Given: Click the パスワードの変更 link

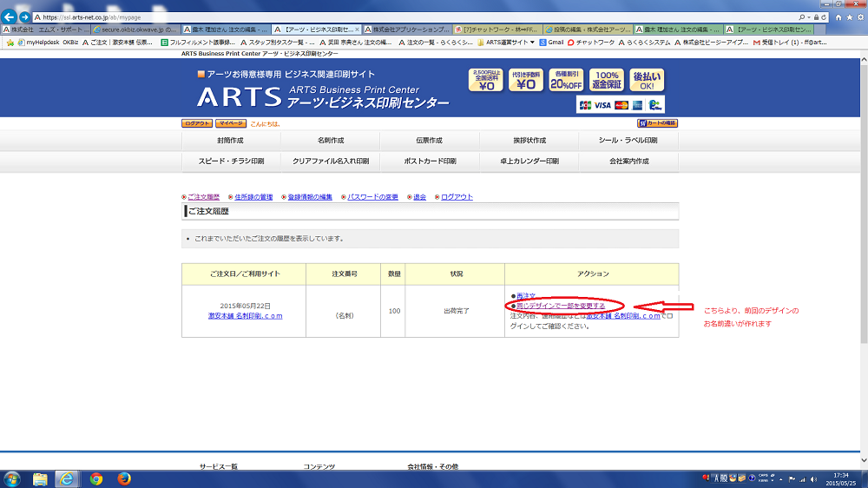Looking at the screenshot, I should click(372, 197).
